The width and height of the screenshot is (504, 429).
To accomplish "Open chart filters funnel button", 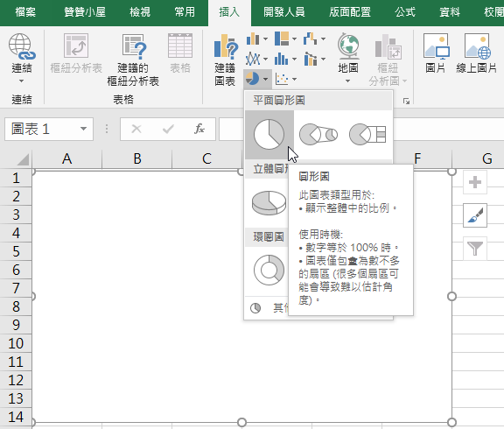I will point(475,249).
